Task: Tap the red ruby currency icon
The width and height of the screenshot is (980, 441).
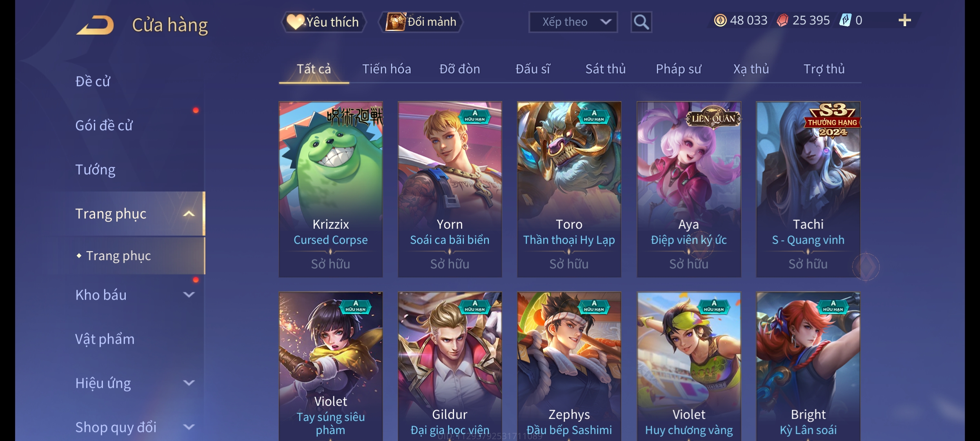Action: click(x=782, y=20)
